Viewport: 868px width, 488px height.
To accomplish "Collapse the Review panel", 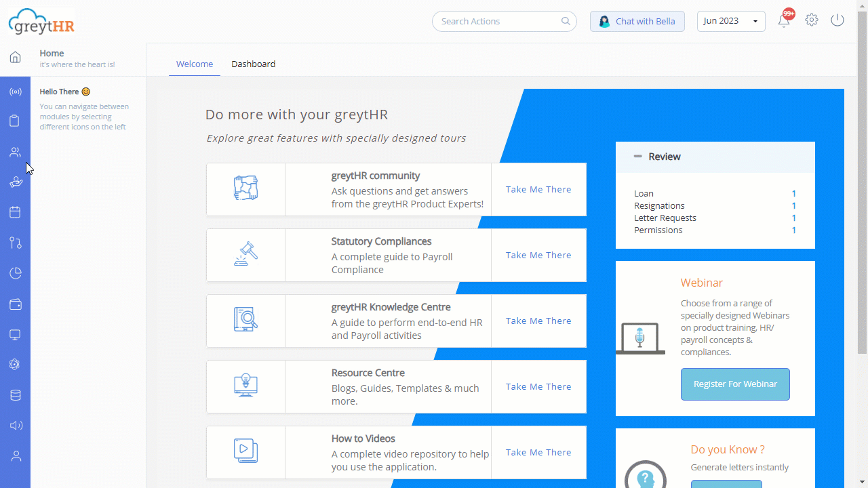I will [637, 156].
